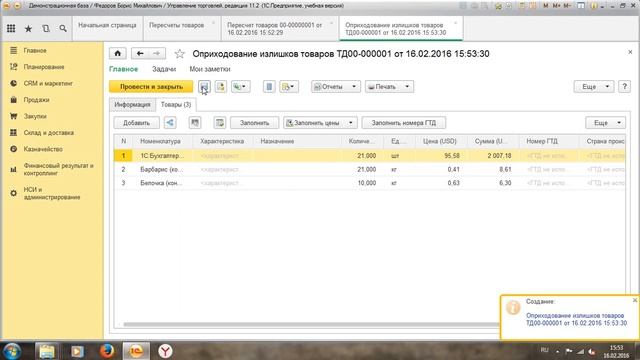The width and height of the screenshot is (640, 360).
Task: Click the M- button in title bar
Action: pyautogui.click(x=567, y=6)
